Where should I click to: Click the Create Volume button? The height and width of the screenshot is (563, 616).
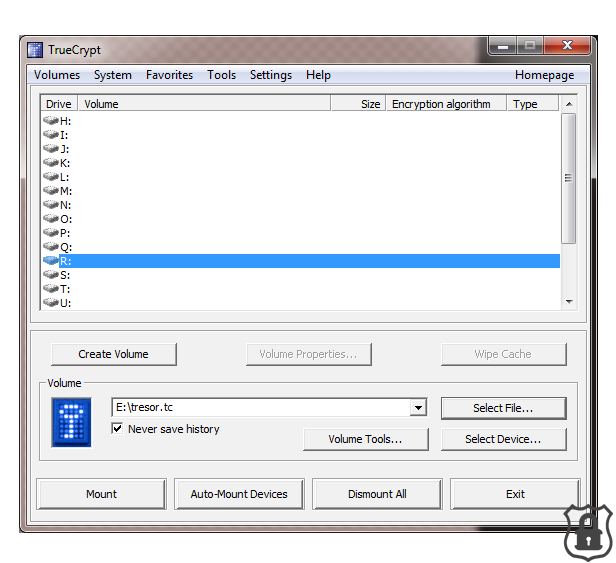pos(114,354)
